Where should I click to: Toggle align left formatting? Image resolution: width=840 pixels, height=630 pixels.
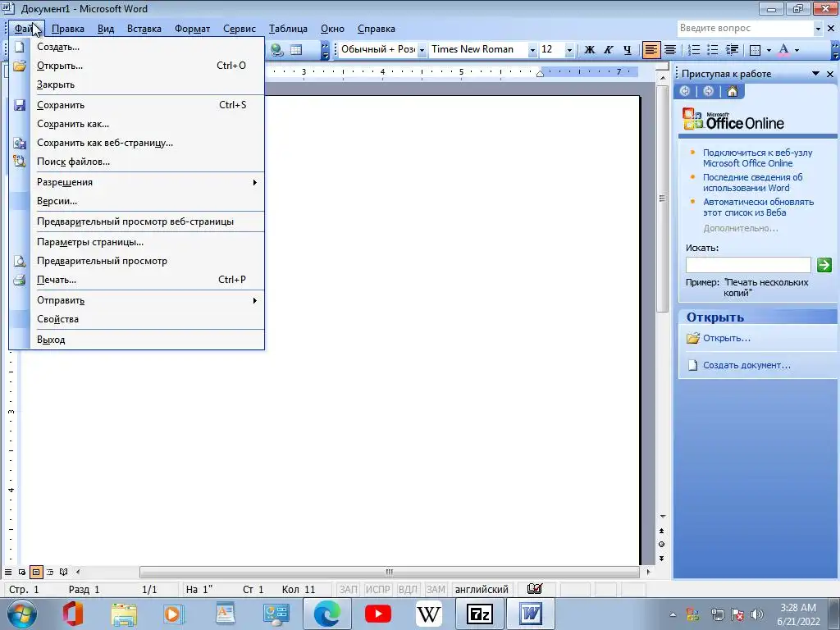[651, 50]
